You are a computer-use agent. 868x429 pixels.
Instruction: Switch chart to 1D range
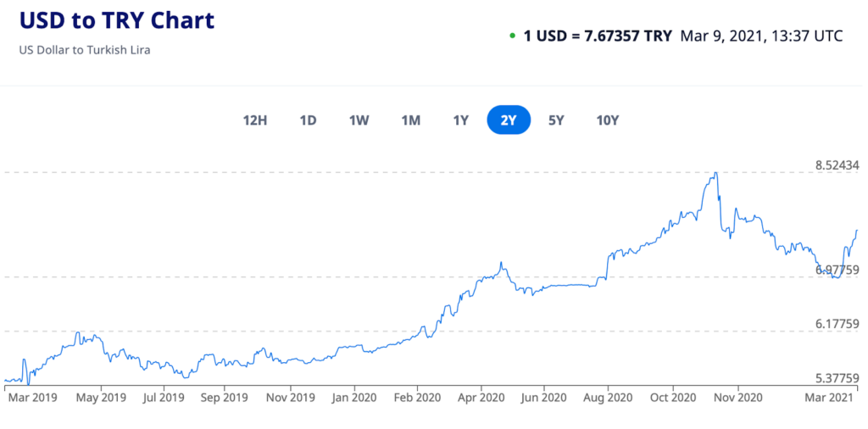(308, 120)
